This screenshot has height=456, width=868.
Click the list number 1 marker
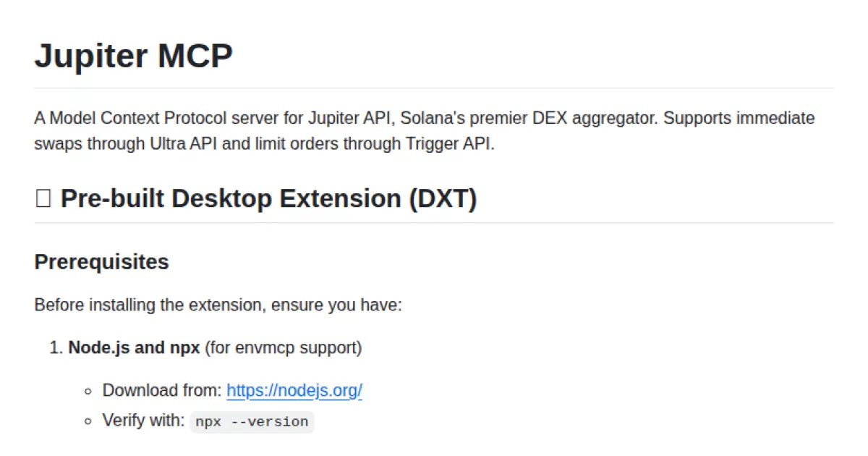click(56, 348)
